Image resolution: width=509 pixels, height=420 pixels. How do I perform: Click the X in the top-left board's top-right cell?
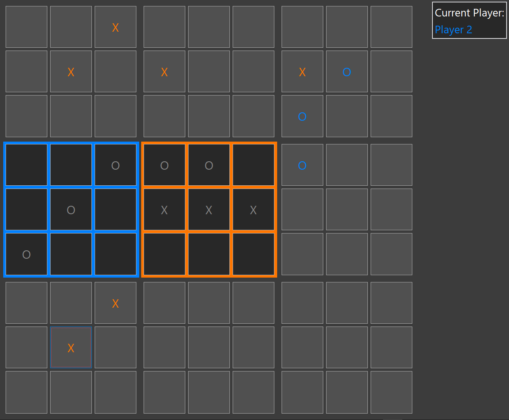(116, 27)
